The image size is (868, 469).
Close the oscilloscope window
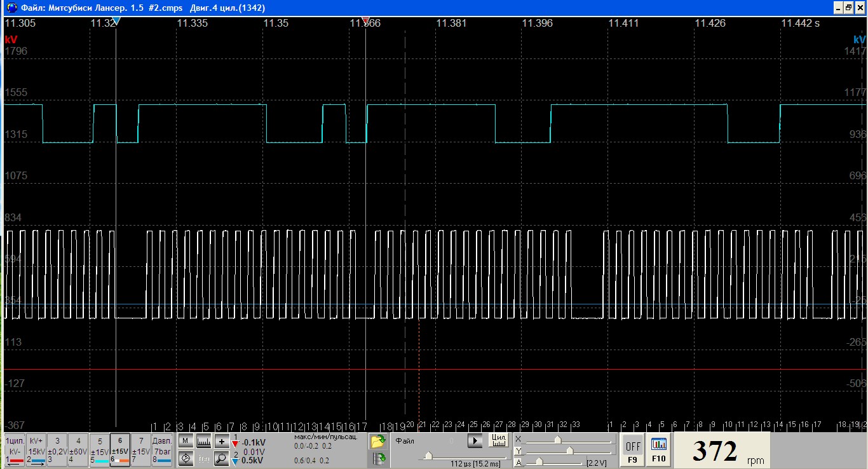pos(860,8)
